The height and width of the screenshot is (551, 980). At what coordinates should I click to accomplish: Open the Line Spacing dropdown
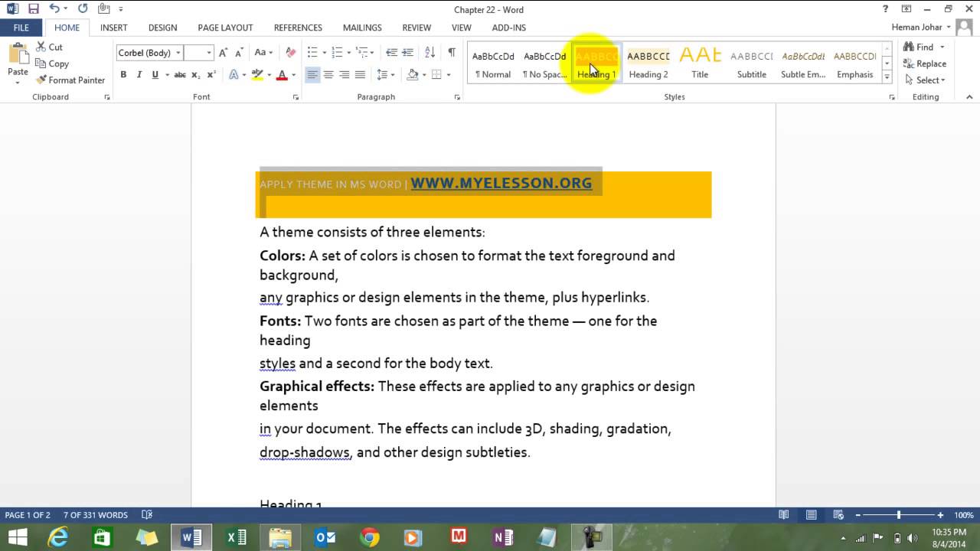(x=385, y=74)
